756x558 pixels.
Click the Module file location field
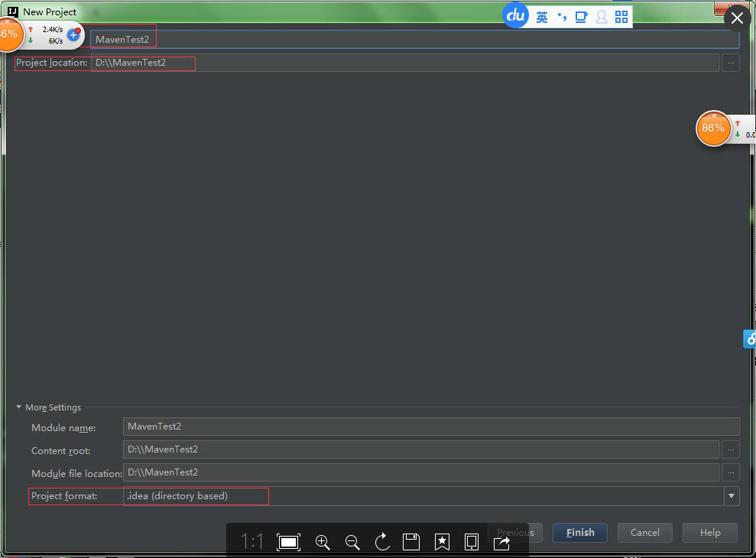point(421,472)
